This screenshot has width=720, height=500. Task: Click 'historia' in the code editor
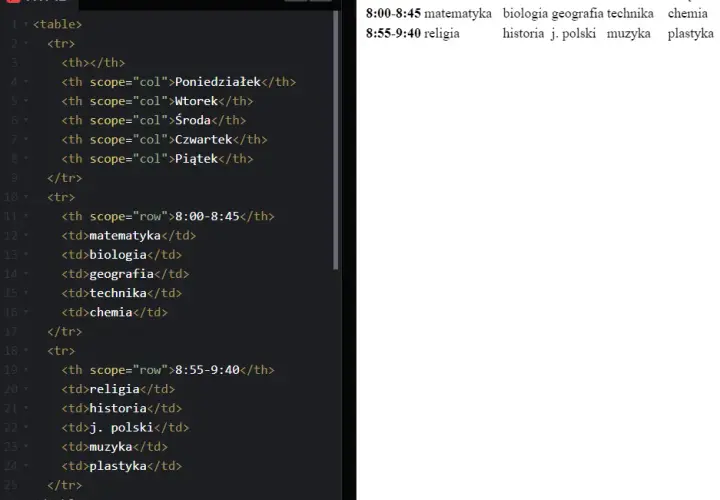(x=118, y=409)
